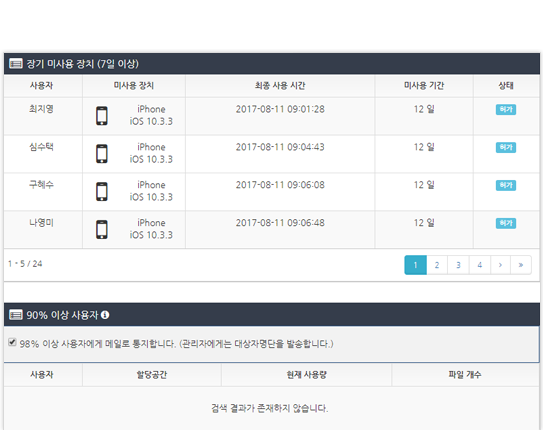Click the 허가 status badge for 최지영
This screenshot has height=430, width=543.
pyautogui.click(x=506, y=109)
